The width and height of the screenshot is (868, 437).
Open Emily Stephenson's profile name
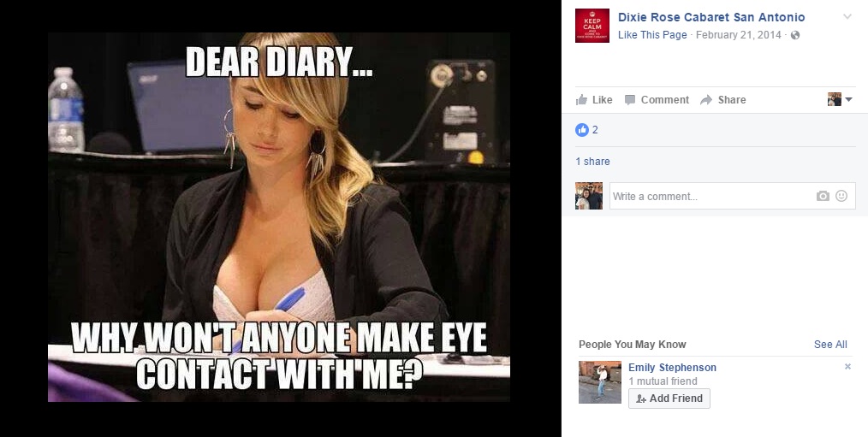click(x=672, y=367)
